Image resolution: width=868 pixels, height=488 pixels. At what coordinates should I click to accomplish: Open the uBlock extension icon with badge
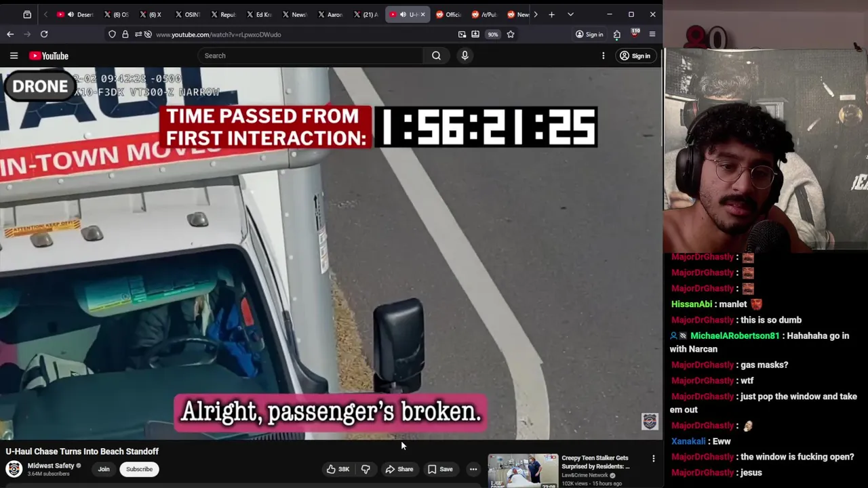coord(635,33)
